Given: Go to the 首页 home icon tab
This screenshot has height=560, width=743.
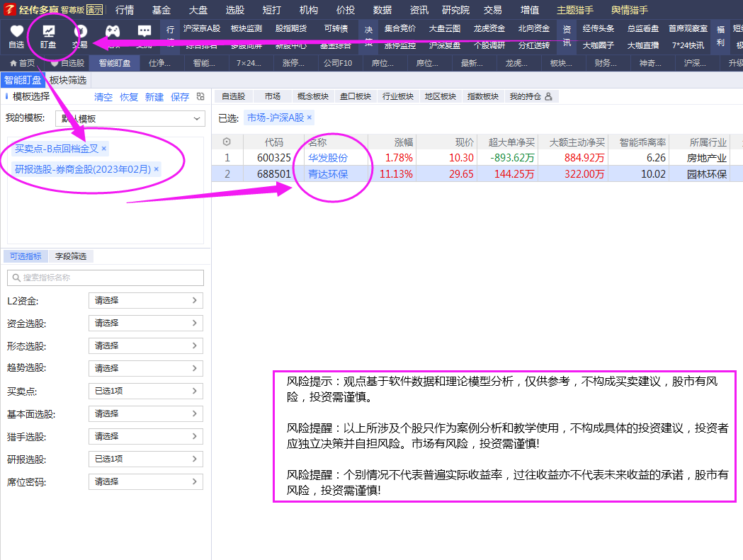Looking at the screenshot, I should [23, 63].
